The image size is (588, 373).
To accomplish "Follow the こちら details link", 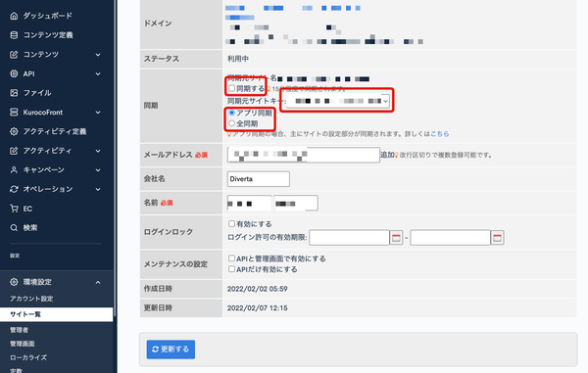I will pos(439,134).
